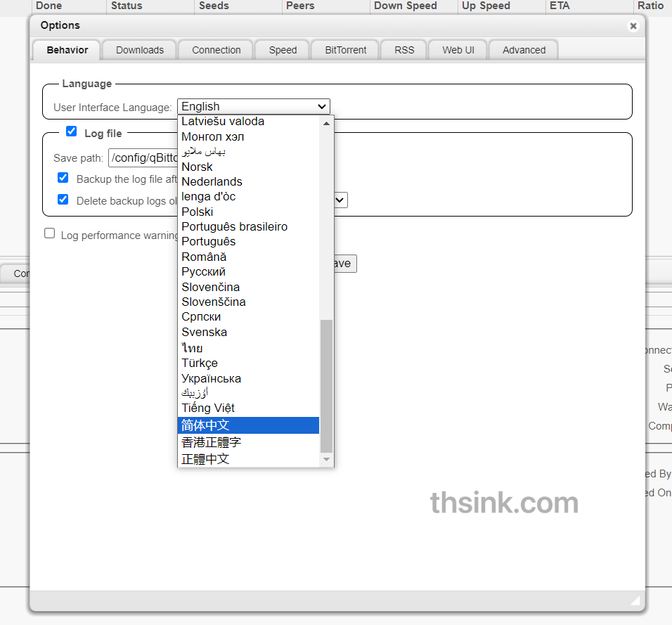Sort by Down Speed column header

(x=413, y=6)
